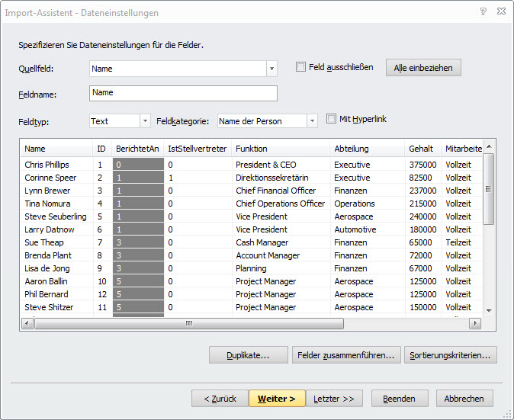Proceed with the Weiter button
Image resolution: width=514 pixels, height=420 pixels.
(277, 399)
